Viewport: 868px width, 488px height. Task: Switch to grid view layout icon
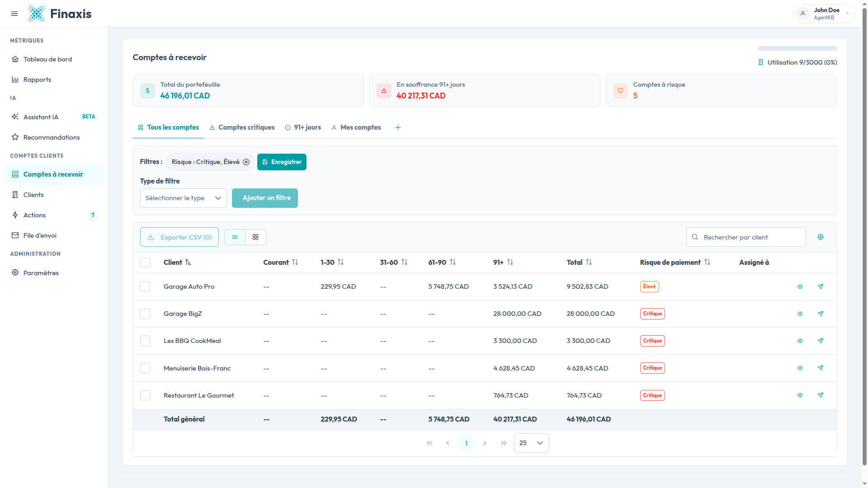pyautogui.click(x=255, y=237)
